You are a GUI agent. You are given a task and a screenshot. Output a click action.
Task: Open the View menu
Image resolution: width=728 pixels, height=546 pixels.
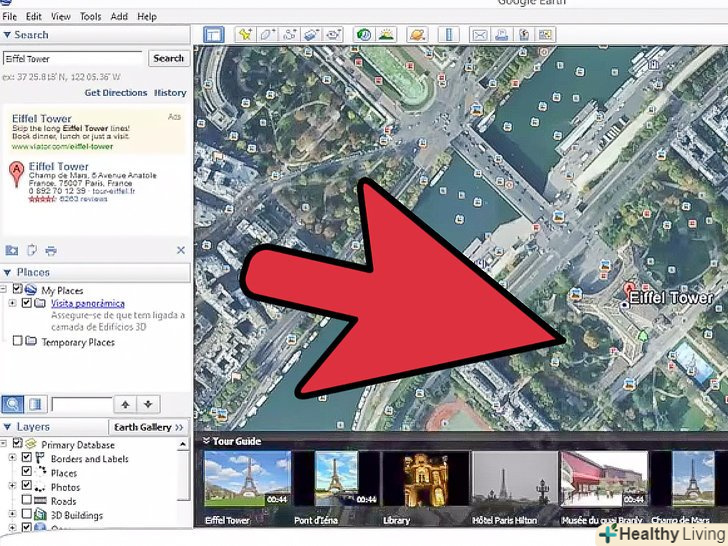pos(61,17)
